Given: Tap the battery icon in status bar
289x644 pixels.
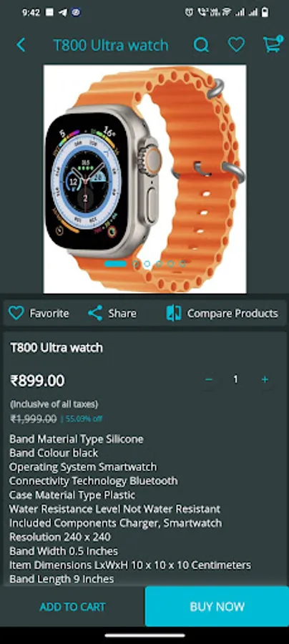Looking at the screenshot, I should tap(265, 13).
